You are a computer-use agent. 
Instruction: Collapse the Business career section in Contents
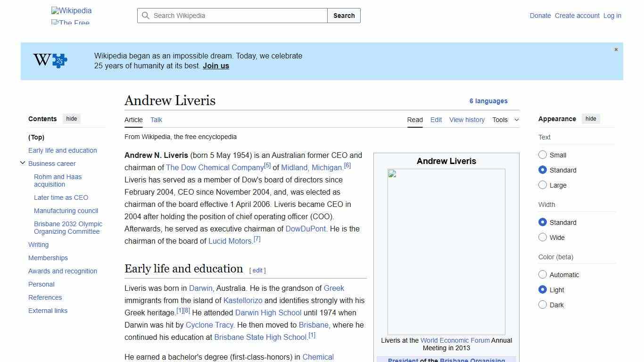[x=23, y=163]
